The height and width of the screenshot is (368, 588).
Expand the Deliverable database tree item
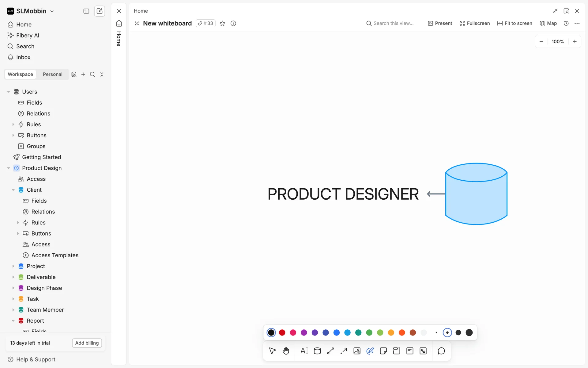point(13,277)
